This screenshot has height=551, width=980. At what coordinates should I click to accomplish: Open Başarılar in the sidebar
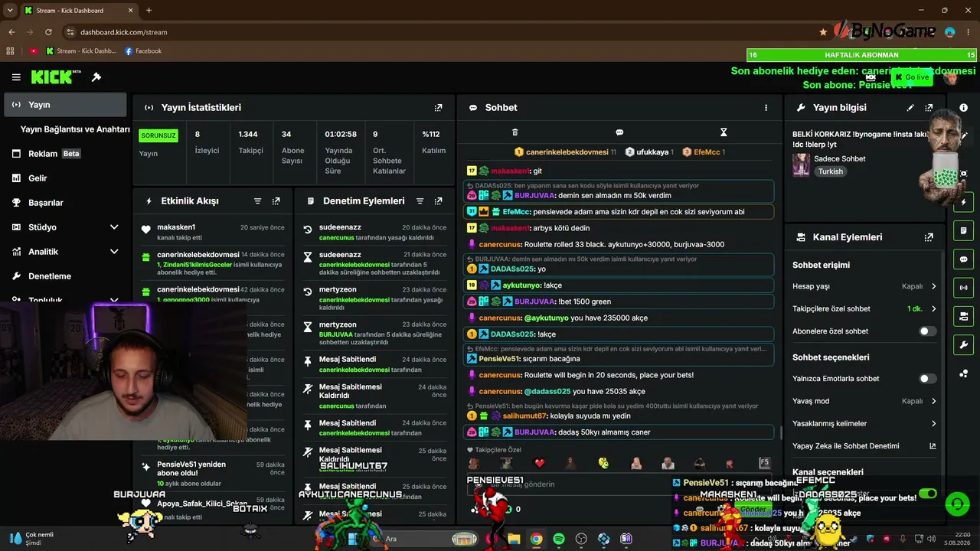65,203
